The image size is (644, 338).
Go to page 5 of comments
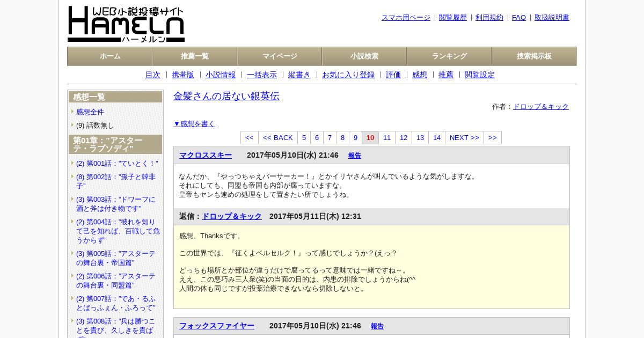point(304,138)
